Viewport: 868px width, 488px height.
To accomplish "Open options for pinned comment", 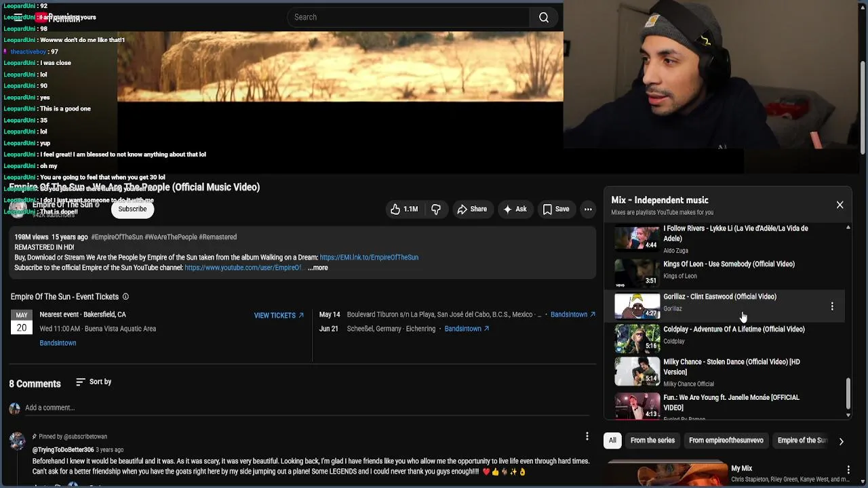I will (x=587, y=436).
